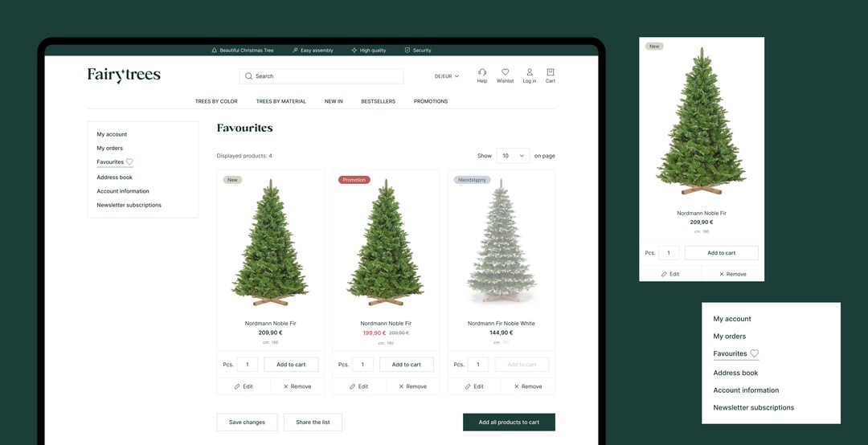Open Address book in sidebar
868x445 pixels.
(115, 177)
